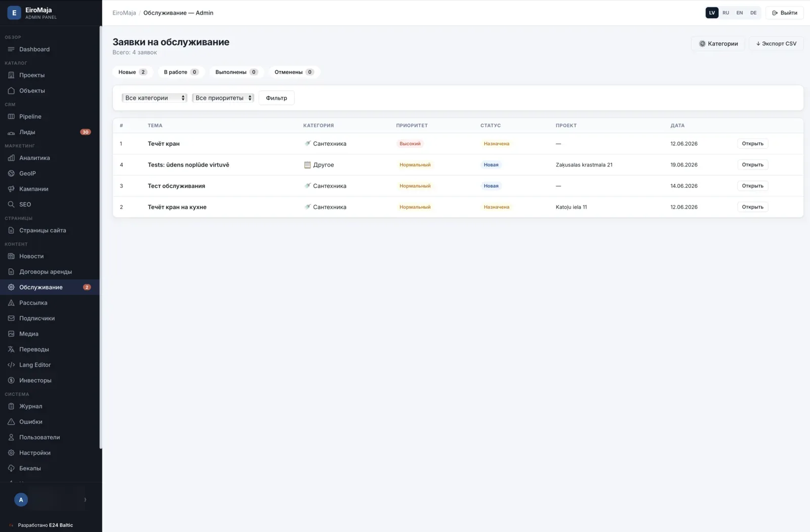
Task: Click the Рассылка icon in sidebar
Action: 11,303
